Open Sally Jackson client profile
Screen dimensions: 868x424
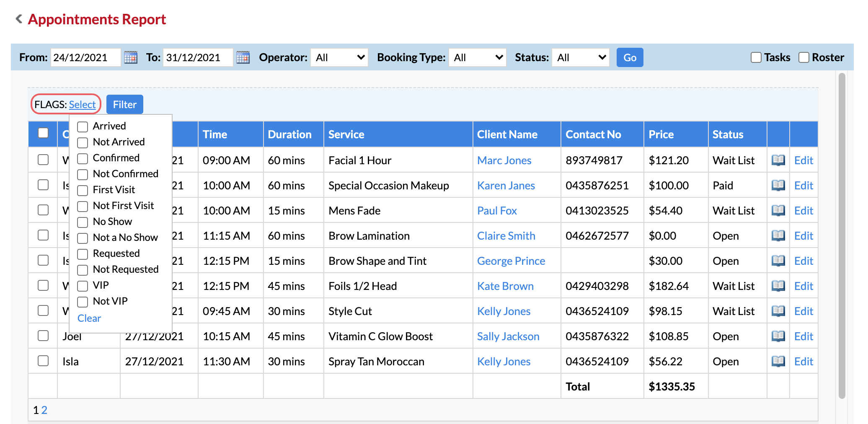click(x=508, y=336)
